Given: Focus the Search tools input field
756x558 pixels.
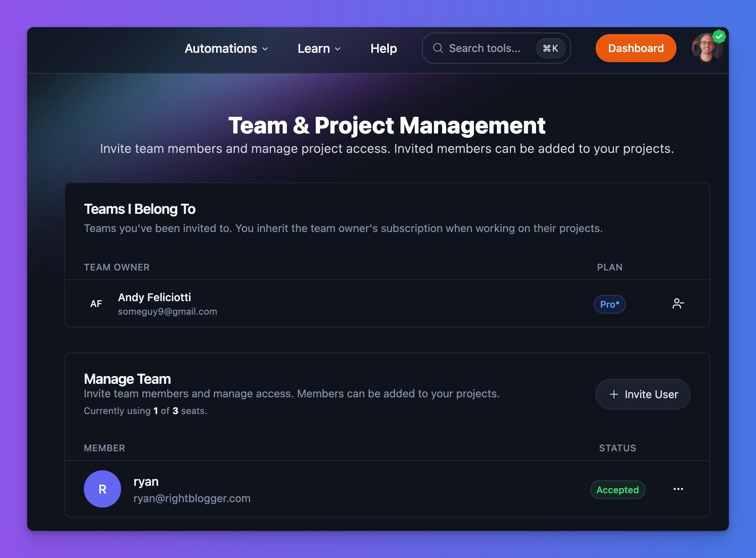Looking at the screenshot, I should tap(484, 48).
